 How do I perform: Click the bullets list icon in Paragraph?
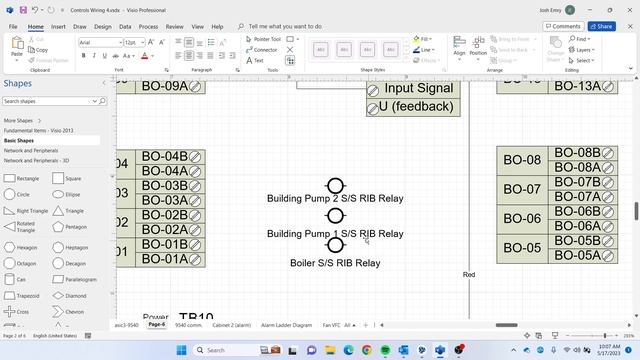[x=211, y=42]
